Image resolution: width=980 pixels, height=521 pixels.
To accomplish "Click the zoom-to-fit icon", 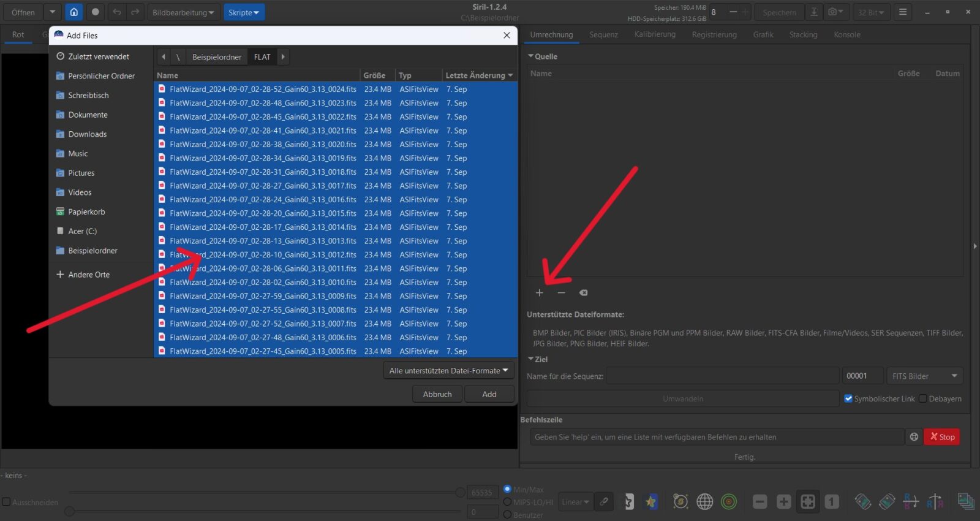I will [808, 502].
